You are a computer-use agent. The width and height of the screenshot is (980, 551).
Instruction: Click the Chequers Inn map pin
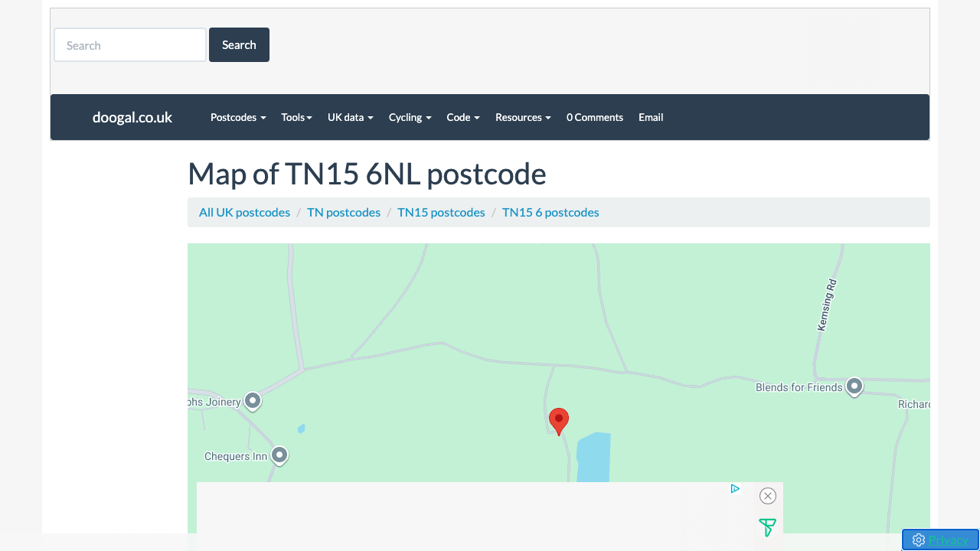point(279,455)
